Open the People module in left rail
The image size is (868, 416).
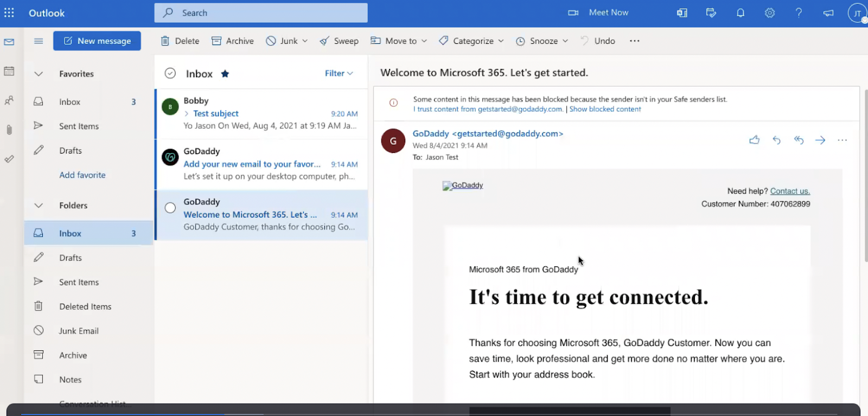click(9, 100)
